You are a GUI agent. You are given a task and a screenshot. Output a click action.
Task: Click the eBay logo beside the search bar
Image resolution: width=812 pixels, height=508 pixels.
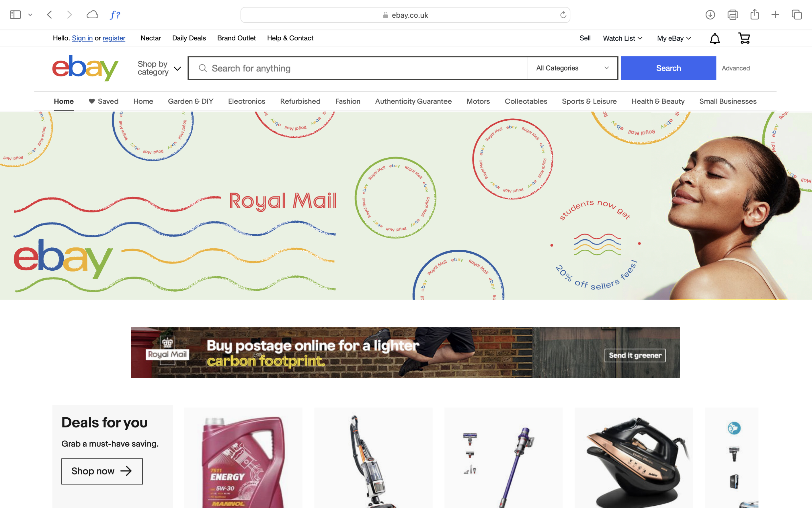pyautogui.click(x=85, y=68)
